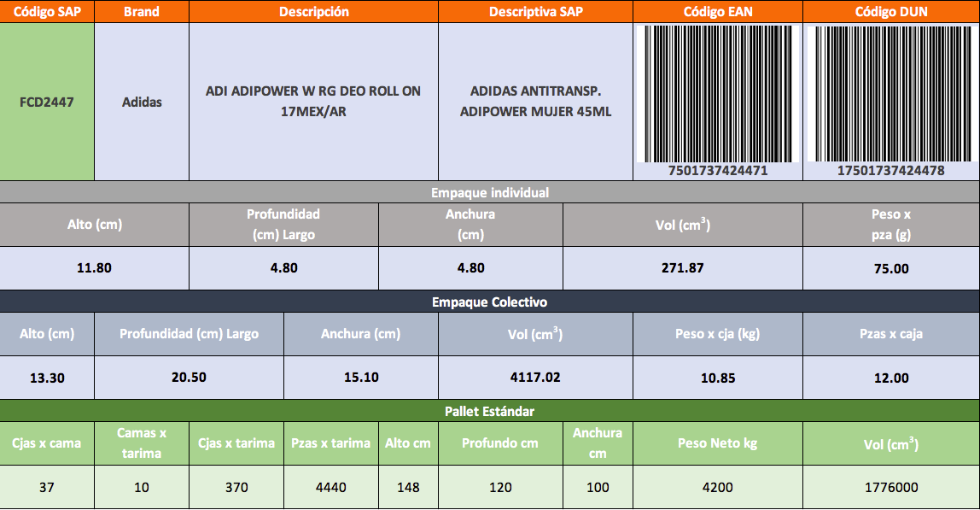Select the ADI ADIPOWER W RG description cell
The image size is (980, 510).
(313, 102)
